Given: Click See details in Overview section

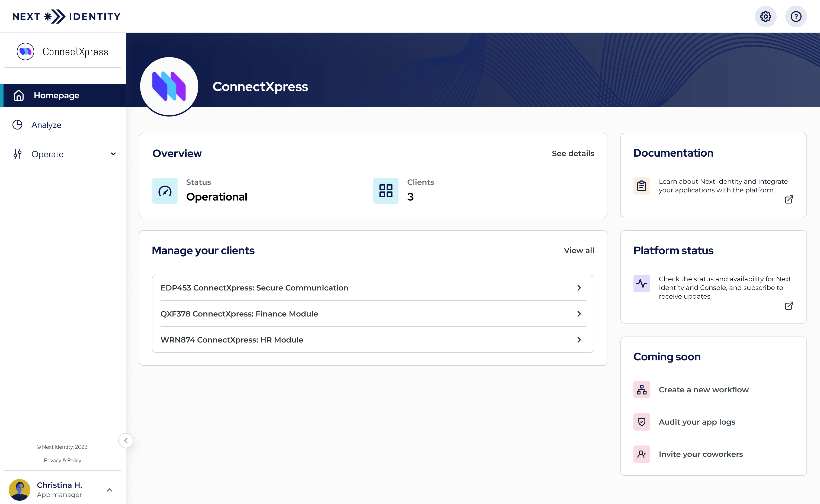Looking at the screenshot, I should [x=573, y=154].
